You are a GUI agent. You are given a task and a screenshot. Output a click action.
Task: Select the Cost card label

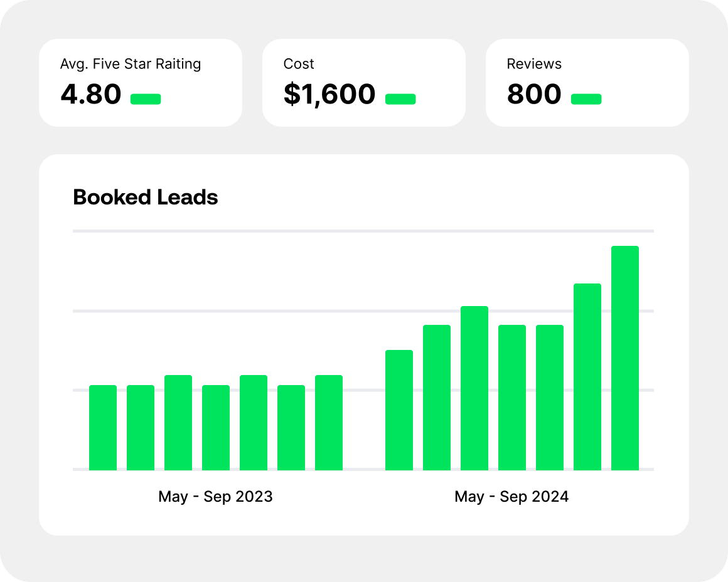point(299,64)
